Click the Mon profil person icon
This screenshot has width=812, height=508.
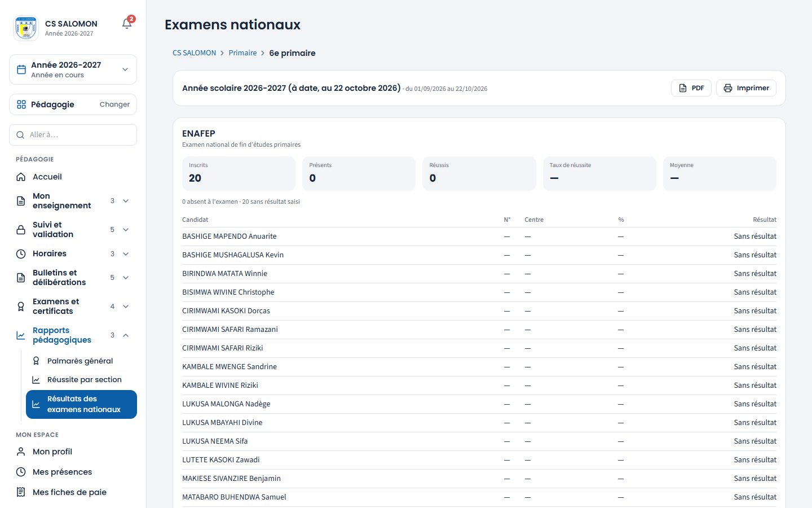[21, 452]
